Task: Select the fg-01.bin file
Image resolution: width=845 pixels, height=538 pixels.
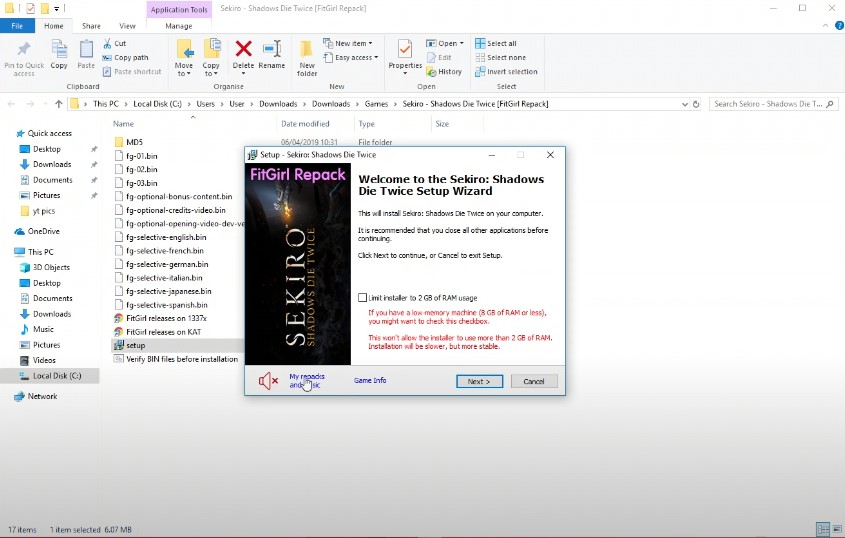Action: [x=142, y=156]
